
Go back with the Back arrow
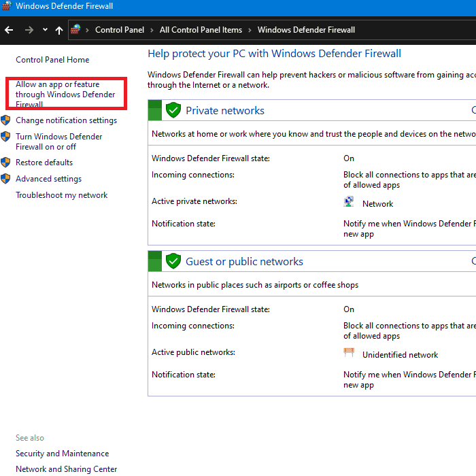pyautogui.click(x=9, y=30)
